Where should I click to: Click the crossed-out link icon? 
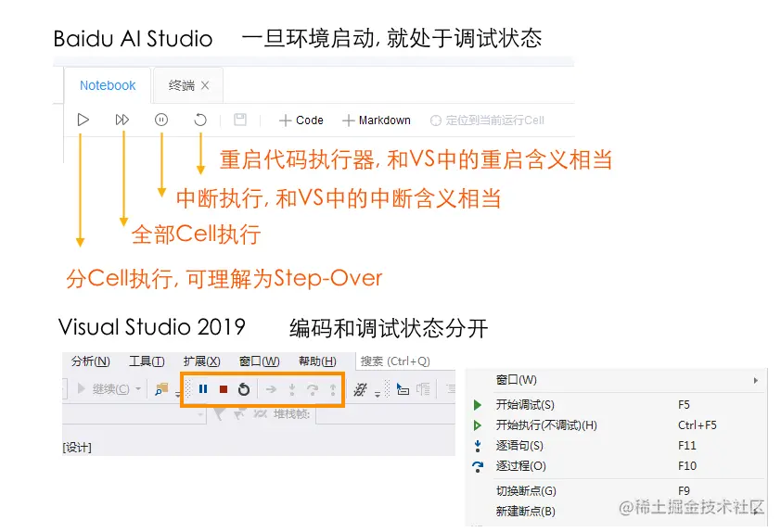pos(360,389)
